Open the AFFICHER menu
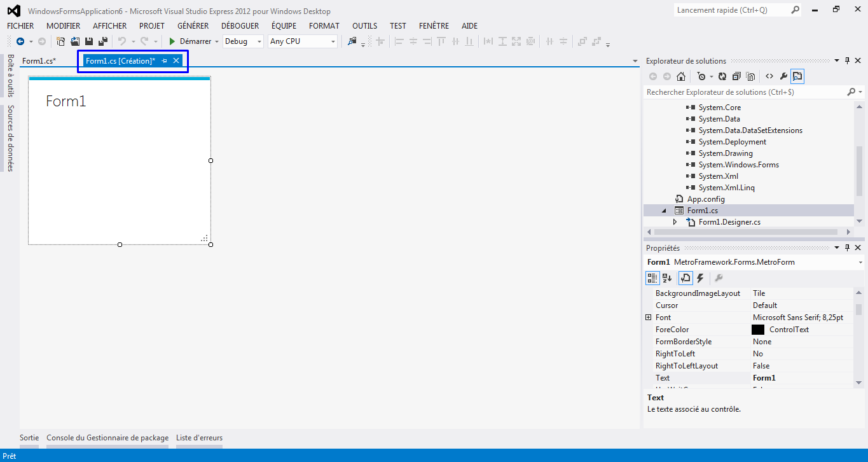 110,26
